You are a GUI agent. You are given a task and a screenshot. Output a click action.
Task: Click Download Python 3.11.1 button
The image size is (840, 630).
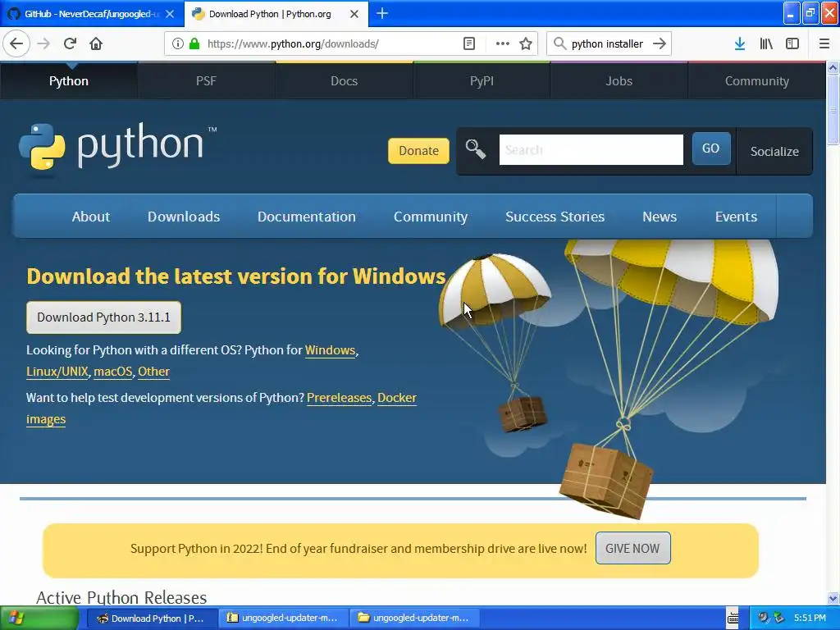coord(104,317)
